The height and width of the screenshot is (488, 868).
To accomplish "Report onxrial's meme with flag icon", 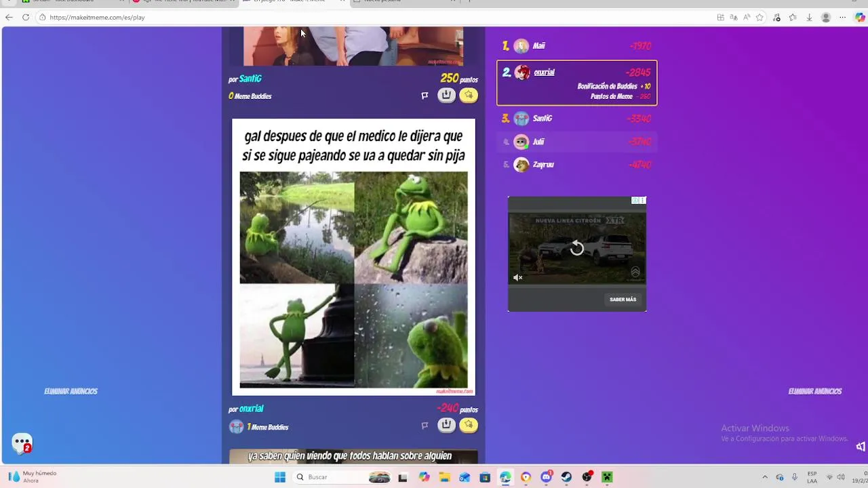I will [x=425, y=426].
